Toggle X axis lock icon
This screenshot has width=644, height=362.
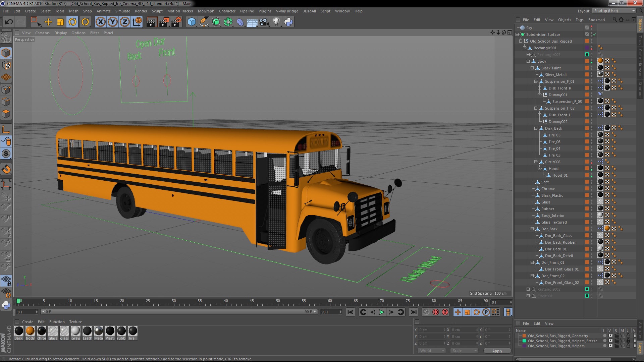coord(100,22)
